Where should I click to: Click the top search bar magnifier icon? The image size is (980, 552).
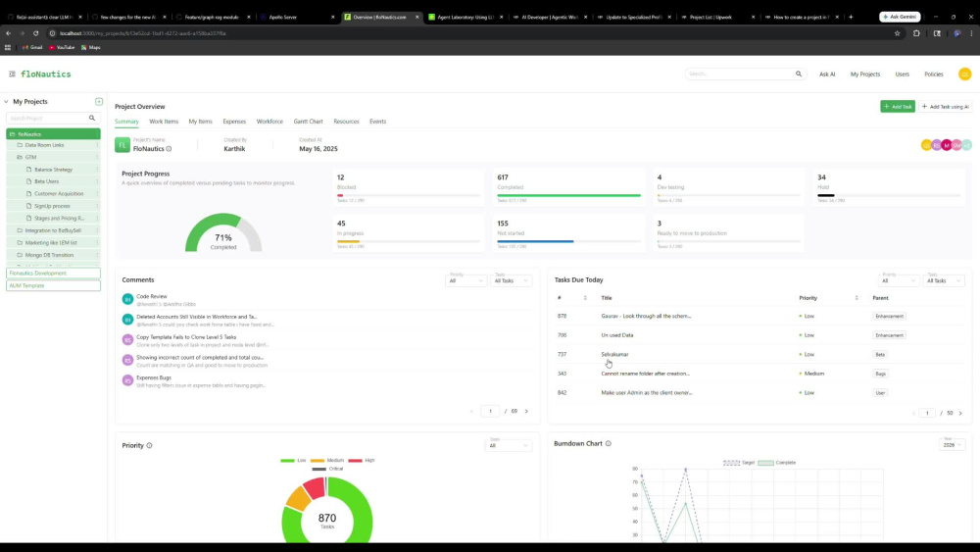(798, 74)
